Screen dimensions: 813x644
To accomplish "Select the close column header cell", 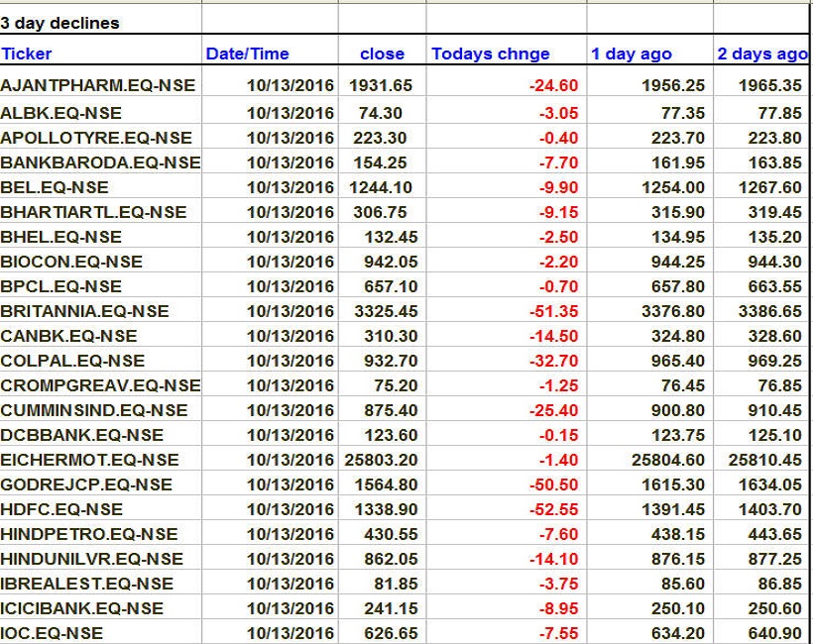I will click(382, 54).
